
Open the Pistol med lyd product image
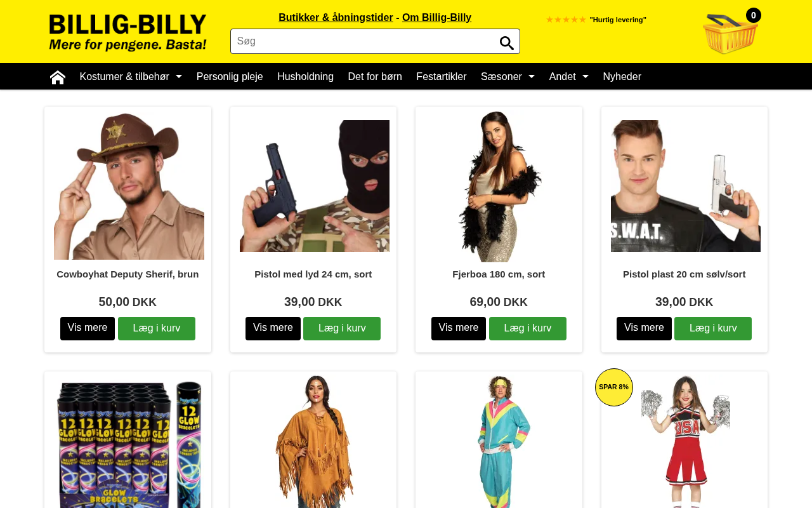tap(315, 186)
